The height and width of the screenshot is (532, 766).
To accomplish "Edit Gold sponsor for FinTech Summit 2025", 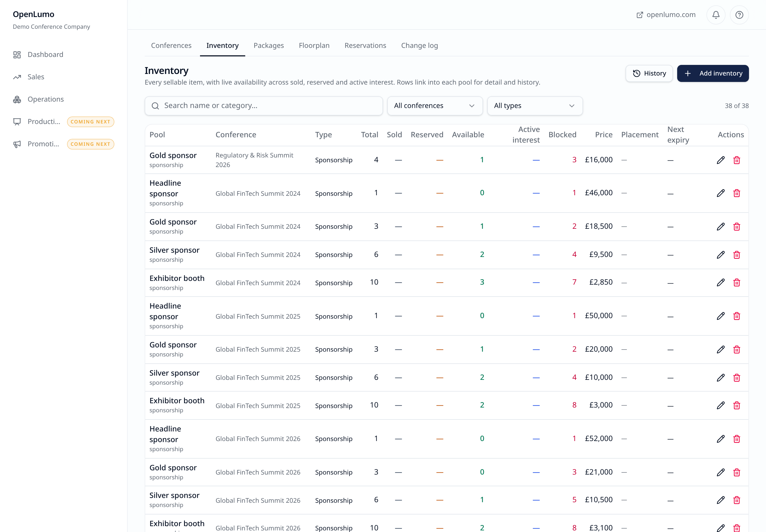I will point(721,349).
